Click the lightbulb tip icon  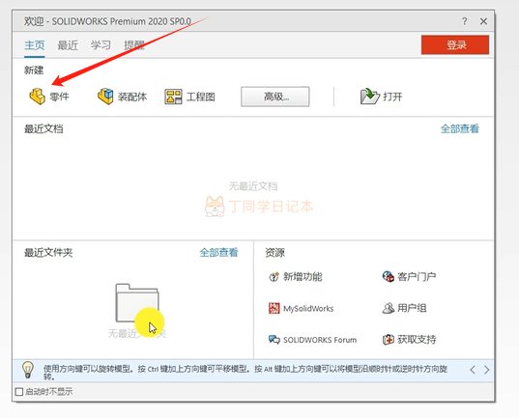point(28,370)
